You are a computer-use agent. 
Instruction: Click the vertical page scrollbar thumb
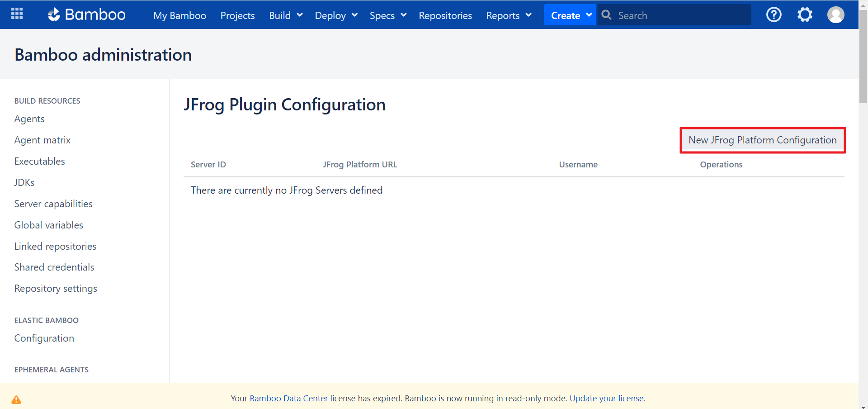pyautogui.click(x=863, y=57)
